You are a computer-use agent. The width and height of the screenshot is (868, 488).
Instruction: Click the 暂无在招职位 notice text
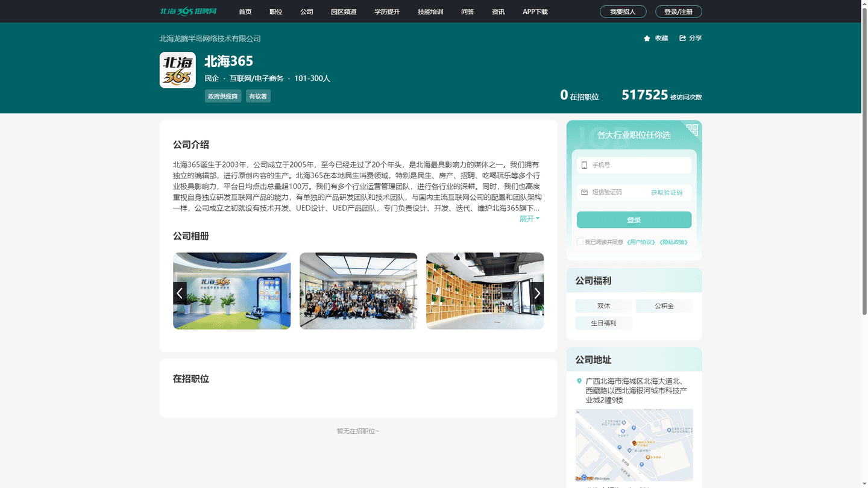pyautogui.click(x=358, y=431)
